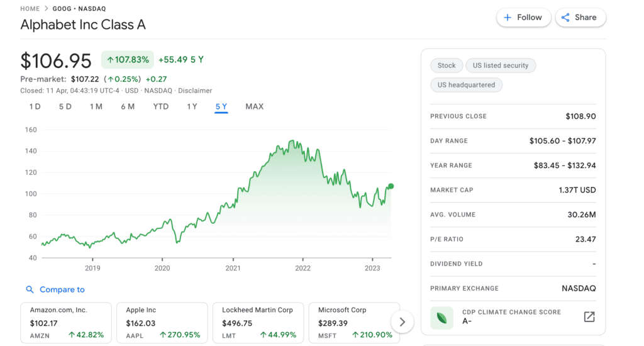Viewport: 644px width, 346px height.
Task: Click the green endpoint dot on chart
Action: pyautogui.click(x=391, y=186)
